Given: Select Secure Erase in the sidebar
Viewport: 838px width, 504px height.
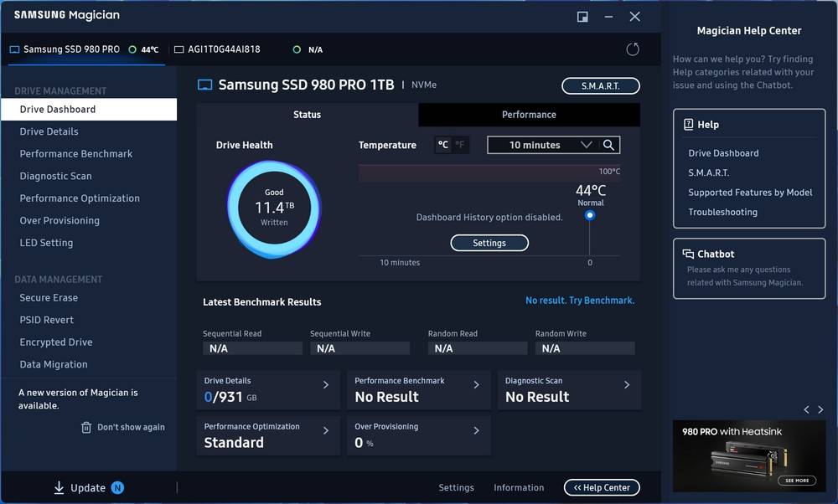Looking at the screenshot, I should click(49, 298).
